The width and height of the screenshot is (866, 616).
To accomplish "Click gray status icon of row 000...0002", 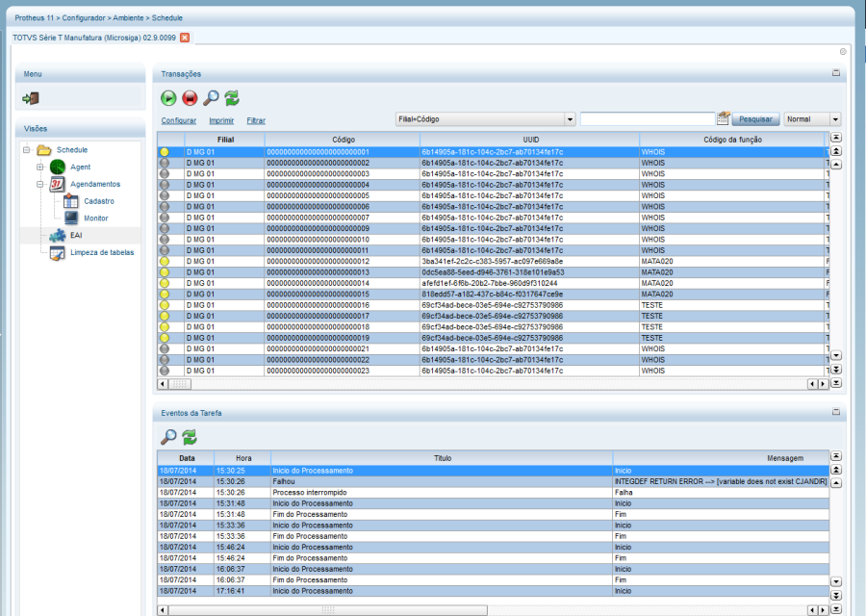I will click(164, 163).
